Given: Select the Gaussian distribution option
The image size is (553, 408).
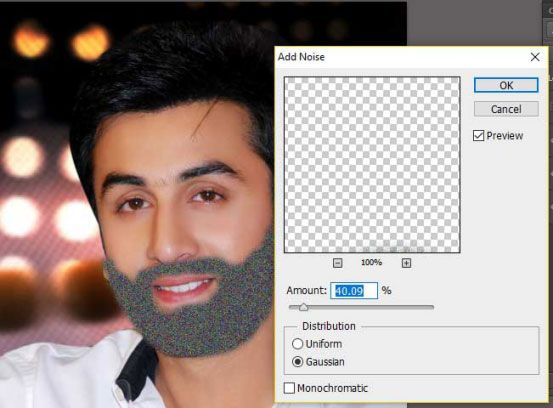Looking at the screenshot, I should [x=297, y=362].
